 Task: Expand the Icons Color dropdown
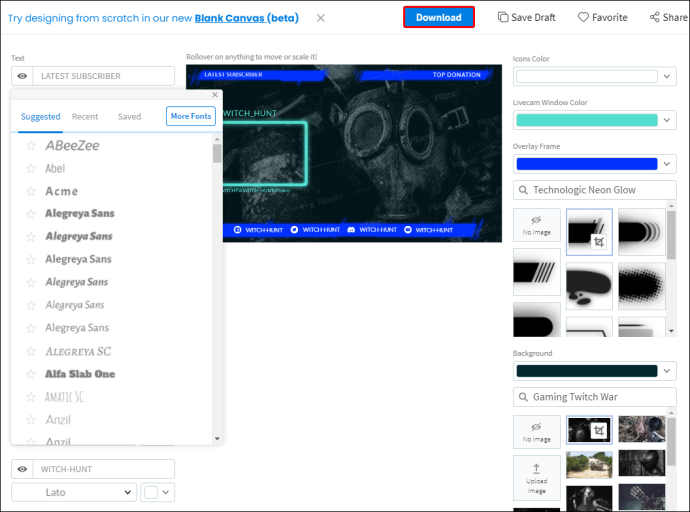[667, 76]
